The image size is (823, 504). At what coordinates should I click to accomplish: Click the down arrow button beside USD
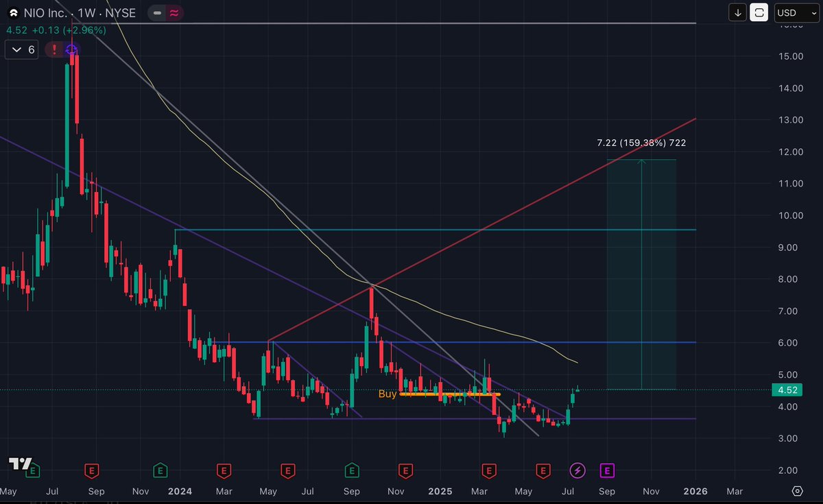738,12
